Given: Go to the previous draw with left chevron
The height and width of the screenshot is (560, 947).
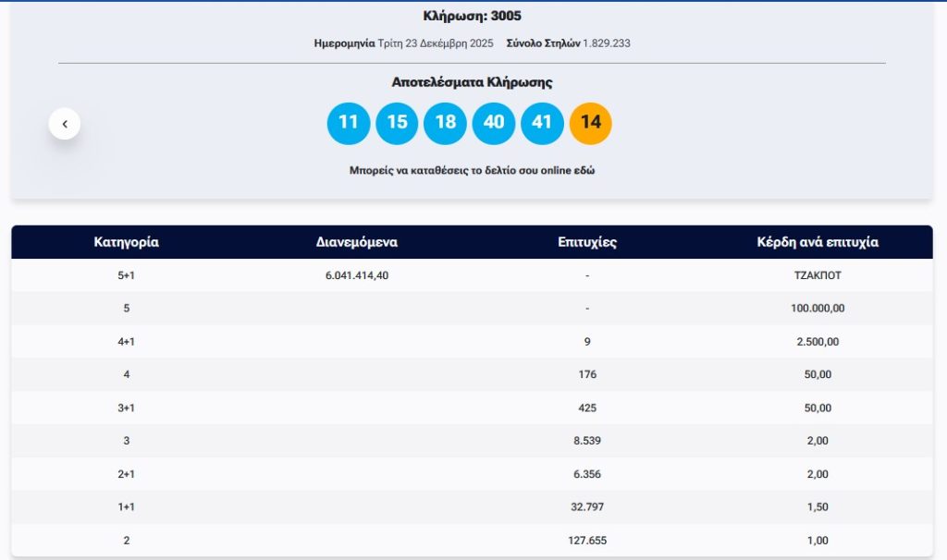Looking at the screenshot, I should 65,123.
